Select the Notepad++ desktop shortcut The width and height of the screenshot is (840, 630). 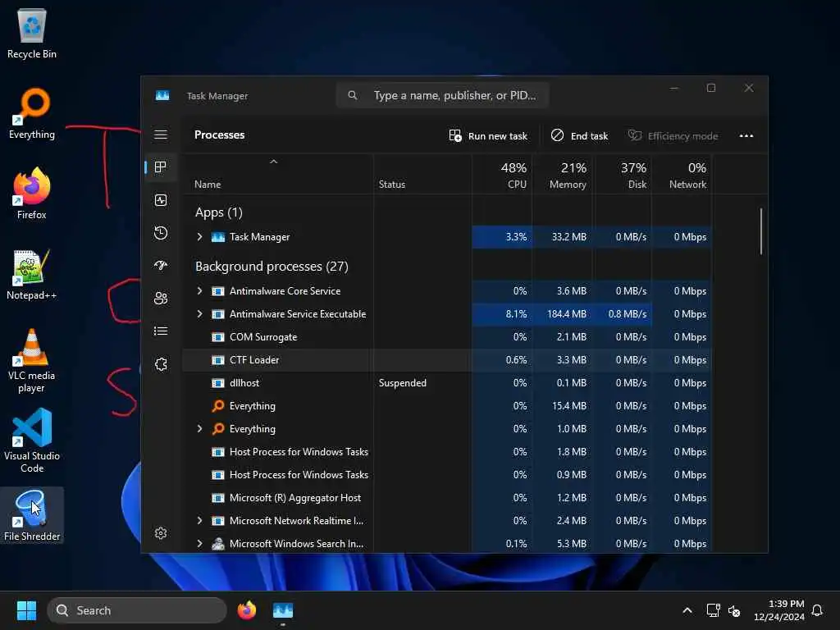coord(32,274)
